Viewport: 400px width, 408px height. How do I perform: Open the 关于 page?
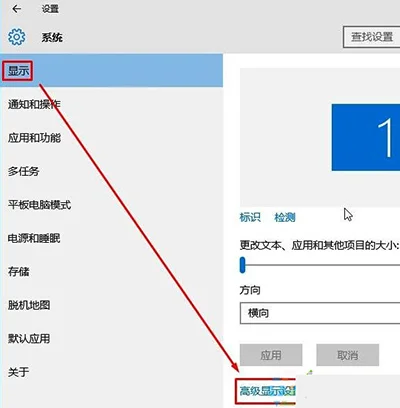[18, 372]
